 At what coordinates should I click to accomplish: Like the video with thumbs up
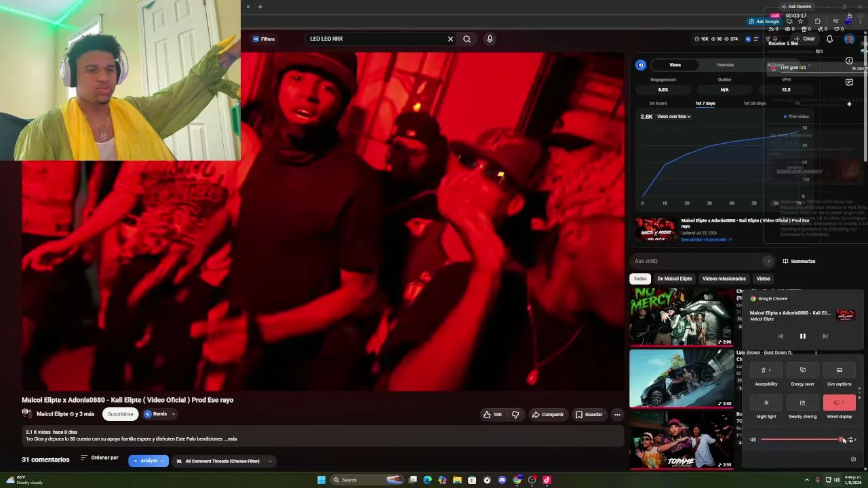pos(492,414)
